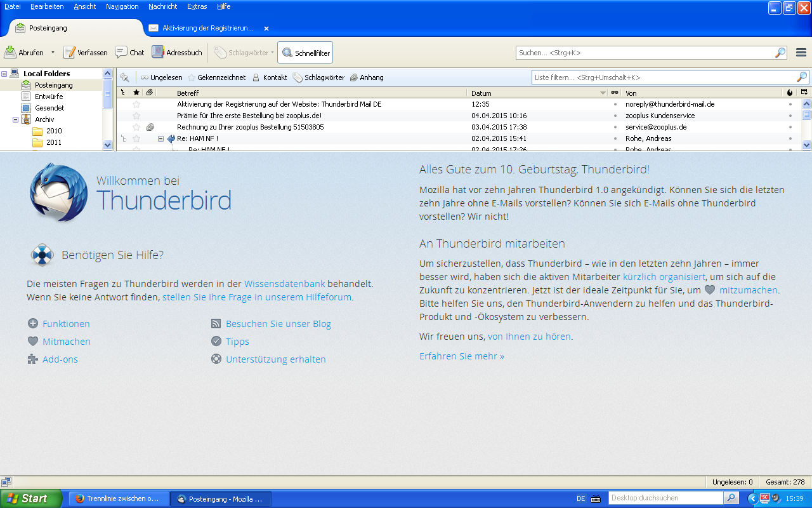Visit the Besuchen Sie unser Blog link
The height and width of the screenshot is (508, 812).
pyautogui.click(x=278, y=324)
